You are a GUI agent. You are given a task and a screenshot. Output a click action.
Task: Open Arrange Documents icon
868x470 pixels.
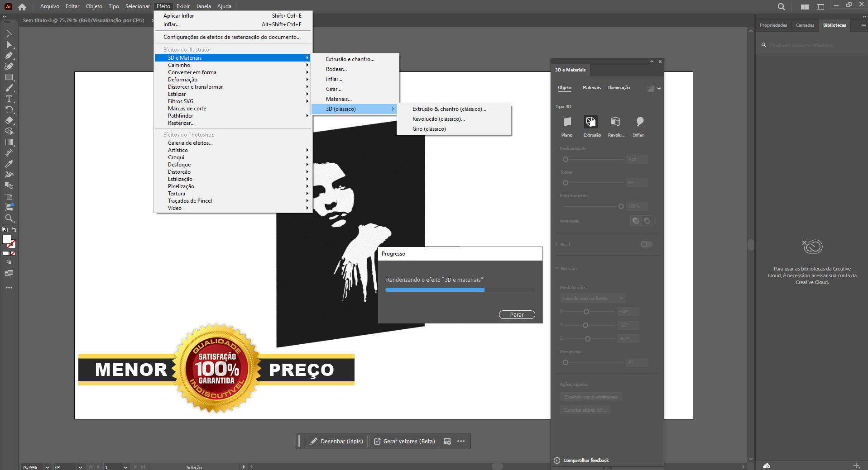tap(805, 7)
